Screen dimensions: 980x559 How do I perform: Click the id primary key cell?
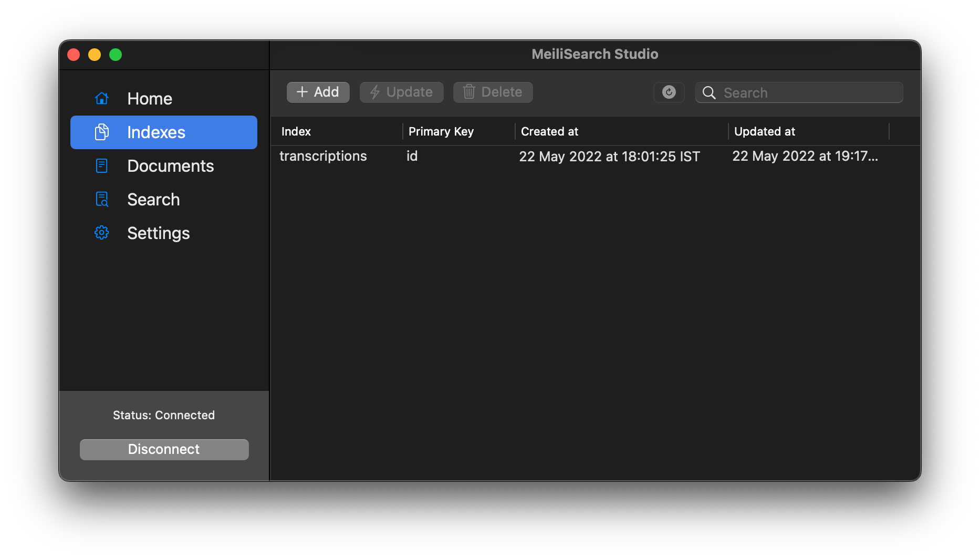(412, 156)
